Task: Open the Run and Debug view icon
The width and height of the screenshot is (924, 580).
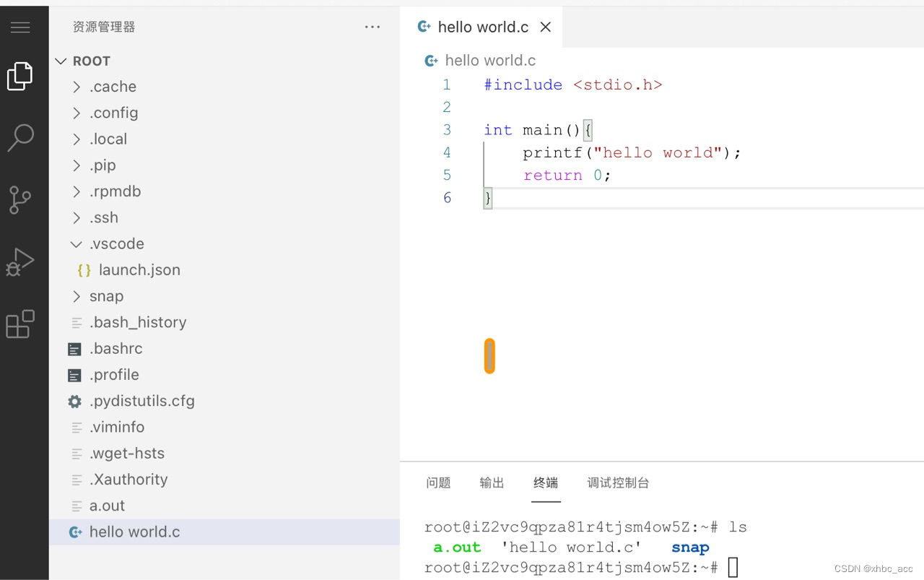Action: (x=20, y=262)
